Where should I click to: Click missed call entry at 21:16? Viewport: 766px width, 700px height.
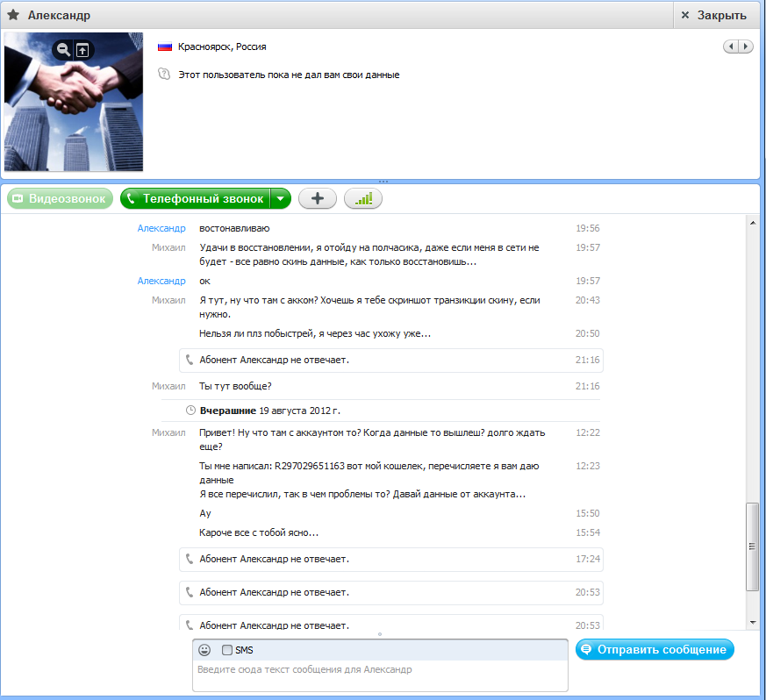click(x=391, y=360)
